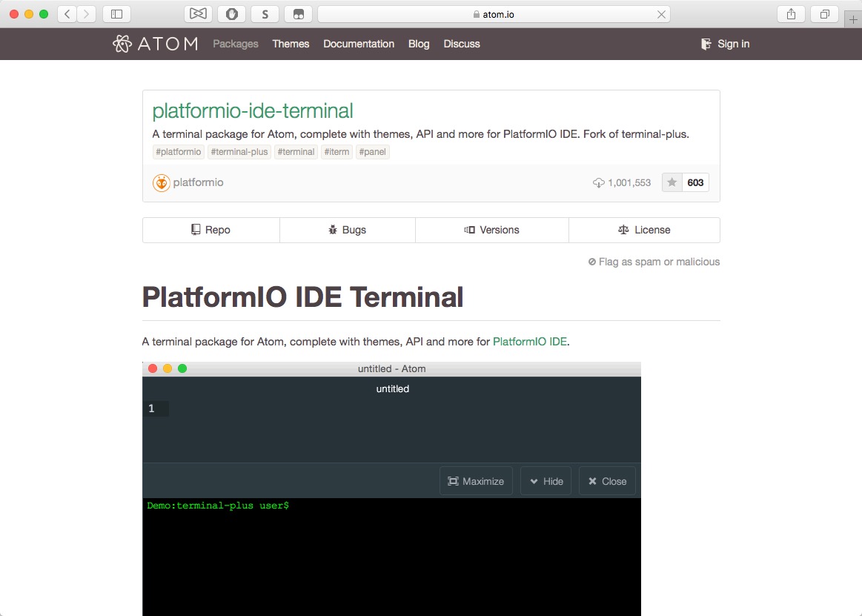The width and height of the screenshot is (862, 616).
Task: Go to the Themes page
Action: (291, 44)
